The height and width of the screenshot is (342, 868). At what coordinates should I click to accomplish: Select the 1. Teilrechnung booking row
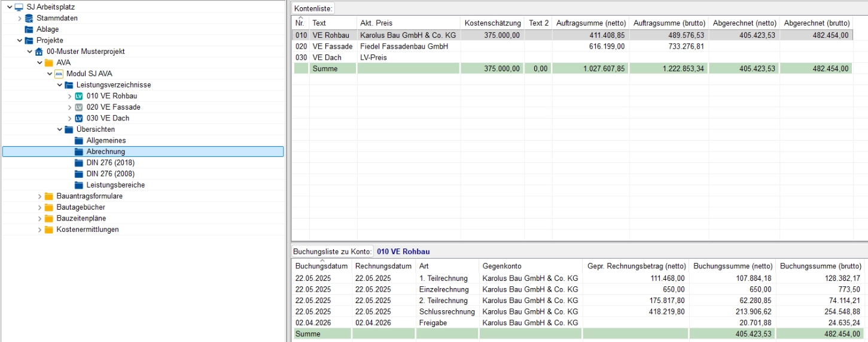(578, 278)
